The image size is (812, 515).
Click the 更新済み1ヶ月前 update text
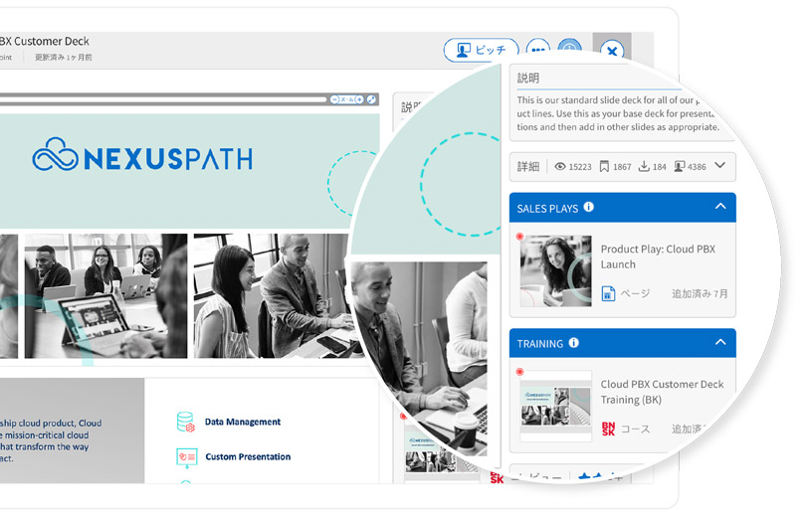[63, 58]
